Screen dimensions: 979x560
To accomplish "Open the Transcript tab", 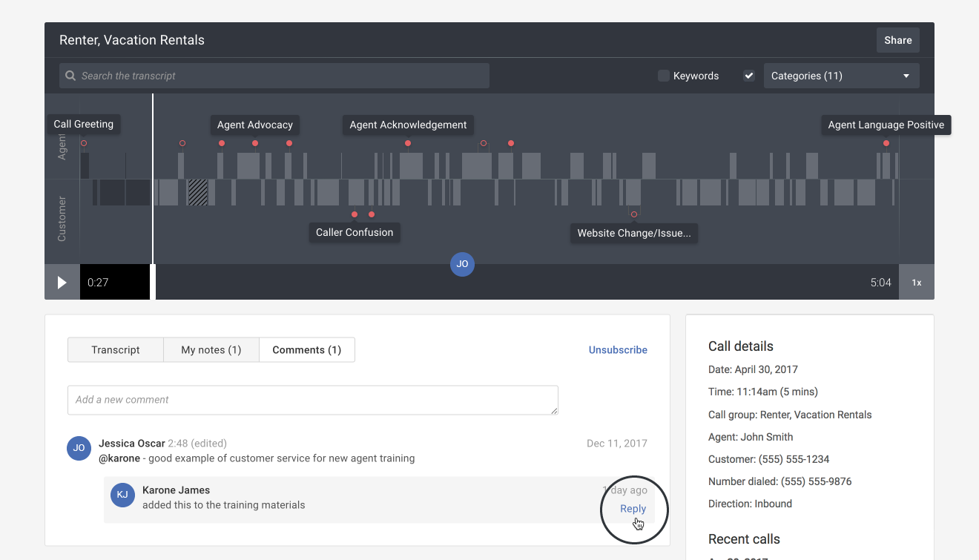I will tap(115, 349).
